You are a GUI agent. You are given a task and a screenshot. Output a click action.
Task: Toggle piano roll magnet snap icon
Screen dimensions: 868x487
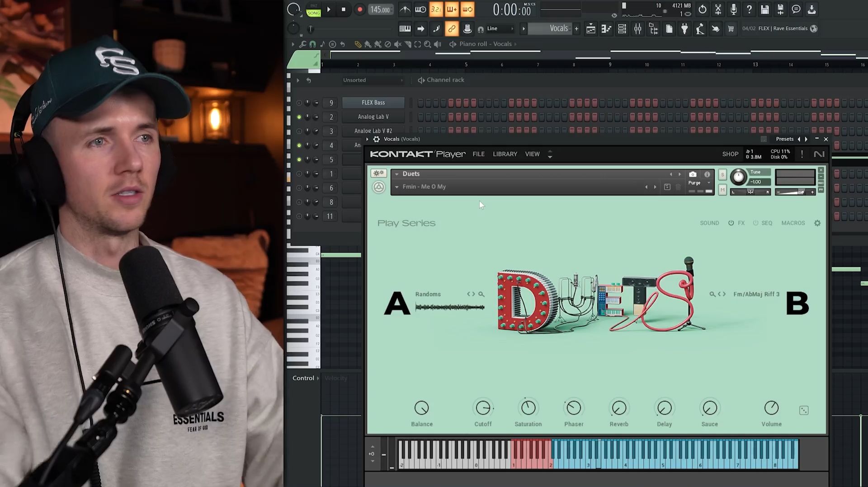pyautogui.click(x=312, y=44)
